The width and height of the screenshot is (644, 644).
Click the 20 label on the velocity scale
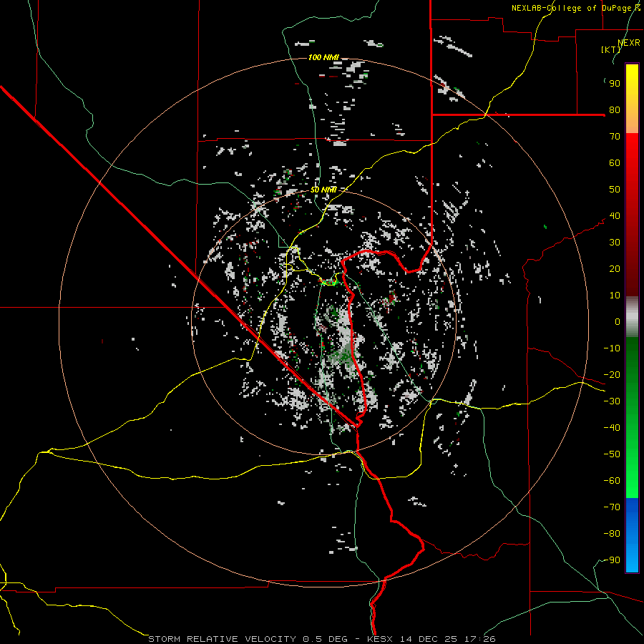point(615,269)
